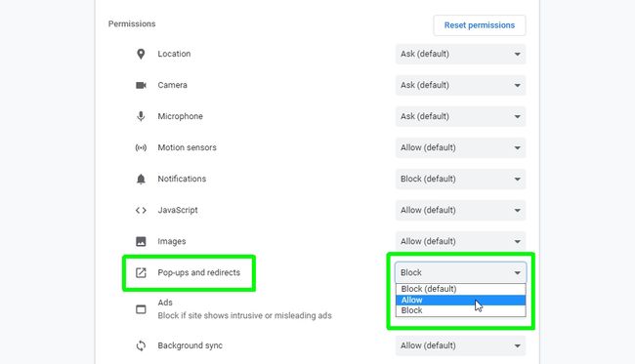The image size is (635, 364).
Task: Open the Camera permission dropdown
Action: pyautogui.click(x=460, y=85)
